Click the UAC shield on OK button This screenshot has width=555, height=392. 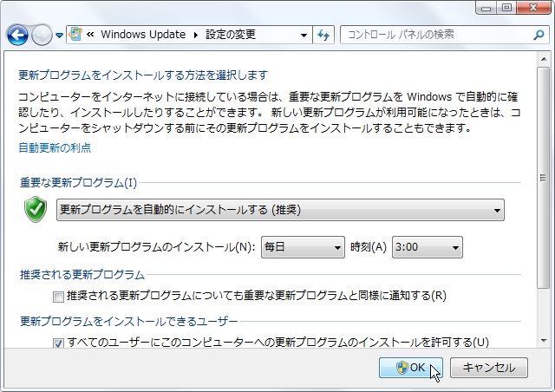402,368
